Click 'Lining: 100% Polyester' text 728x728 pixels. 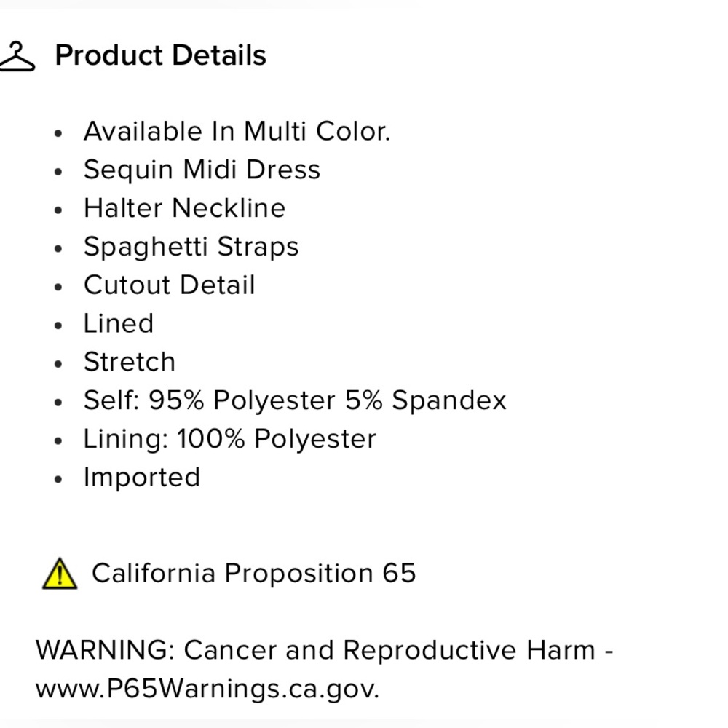230,439
